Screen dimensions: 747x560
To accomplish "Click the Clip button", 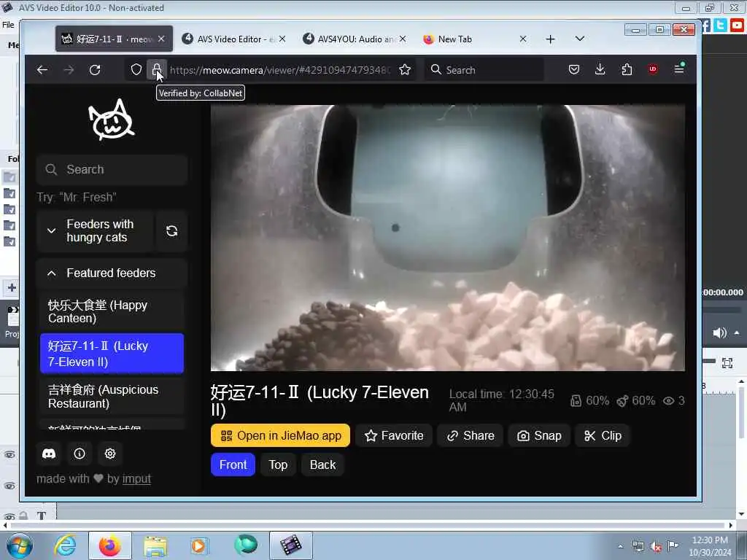I will click(x=603, y=436).
